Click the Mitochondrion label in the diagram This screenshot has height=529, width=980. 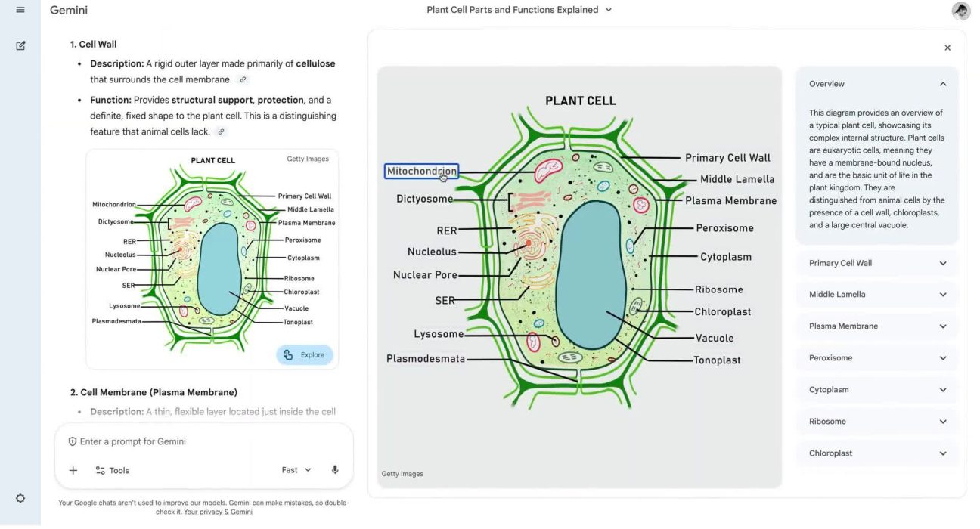click(x=421, y=172)
